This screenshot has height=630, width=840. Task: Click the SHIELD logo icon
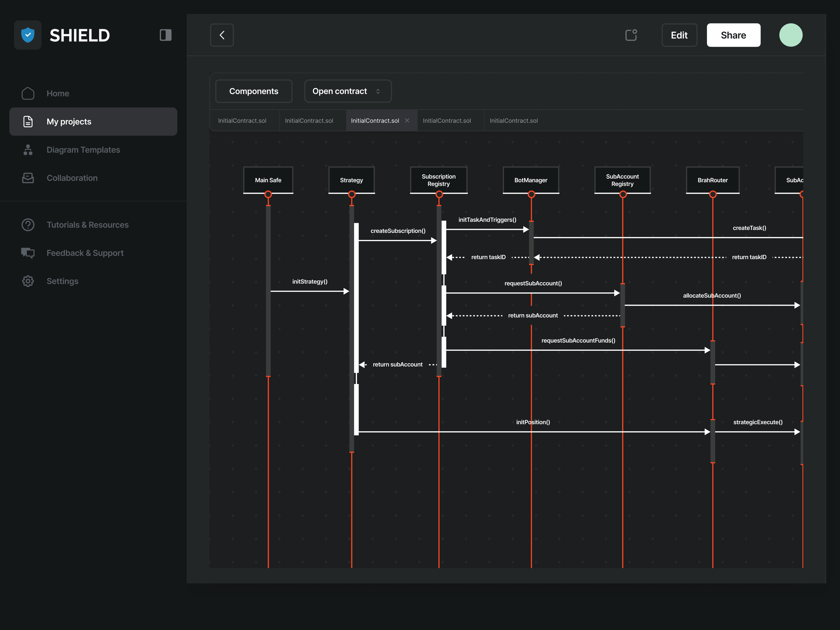click(28, 35)
